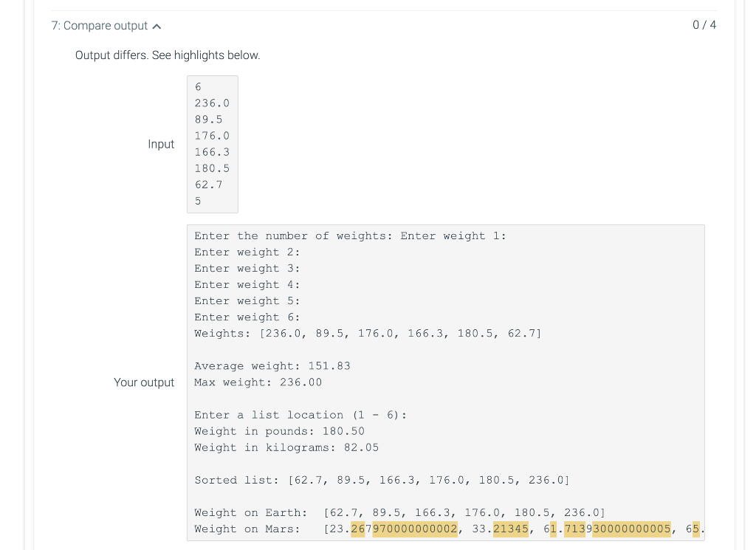This screenshot has width=756, height=550.
Task: Click inside the Input test data box
Action: (x=212, y=144)
